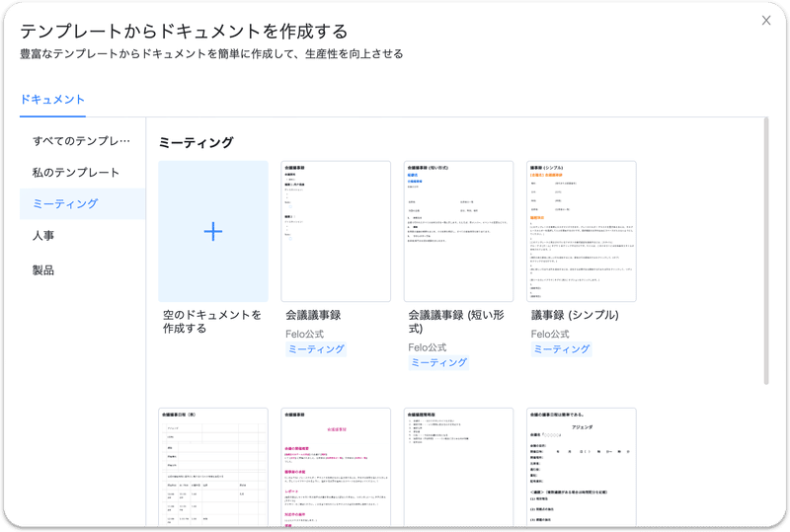The width and height of the screenshot is (790, 532).
Task: Close the template dialog with X
Action: click(766, 20)
